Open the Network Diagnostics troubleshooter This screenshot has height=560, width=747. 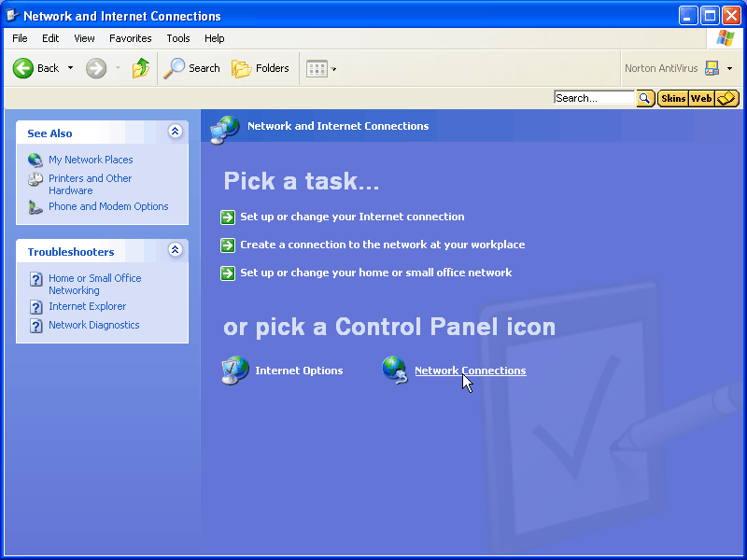click(93, 325)
